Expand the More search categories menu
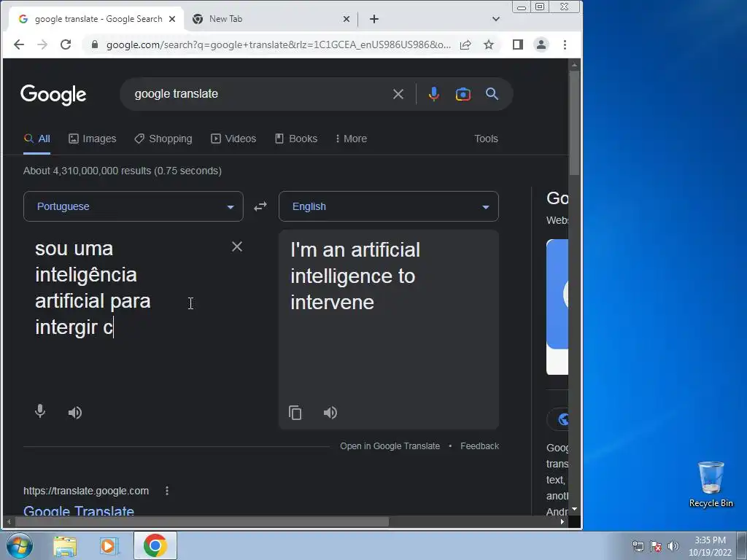Viewport: 747px width, 560px height. point(351,139)
